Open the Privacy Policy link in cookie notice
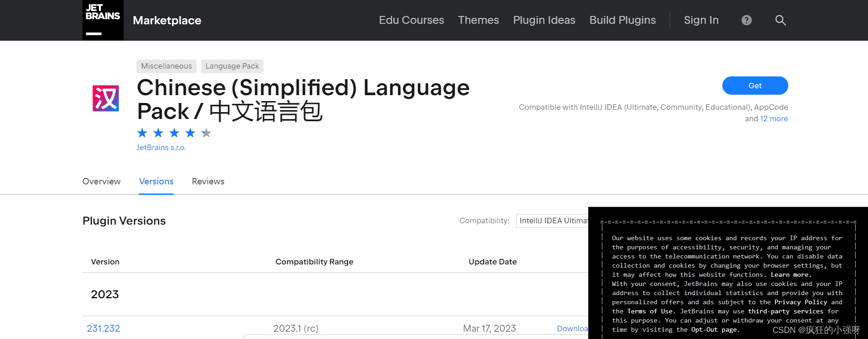Screen dimensions: 868x339 pos(801,302)
